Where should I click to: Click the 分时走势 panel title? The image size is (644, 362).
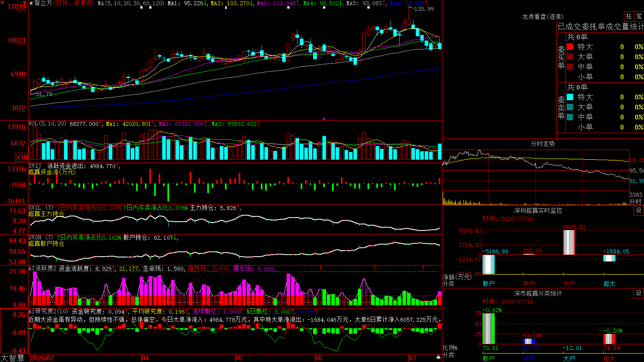tap(543, 144)
